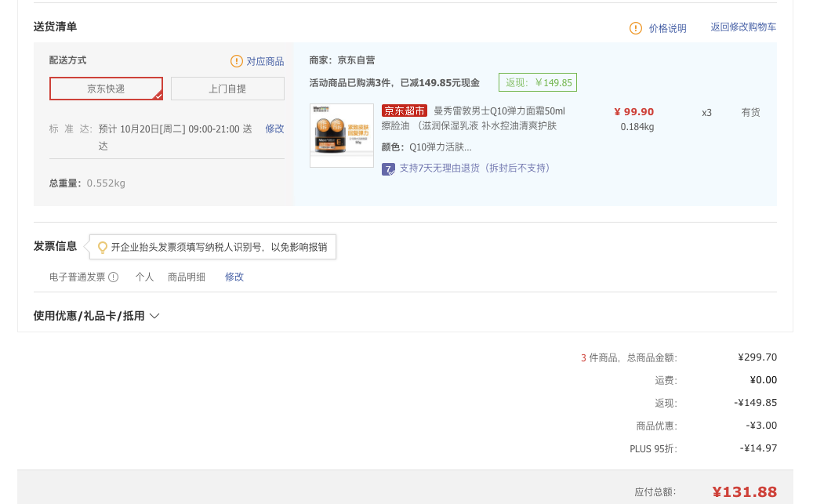813x504 pixels.
Task: Open the 价格说明 link
Action: 667,28
